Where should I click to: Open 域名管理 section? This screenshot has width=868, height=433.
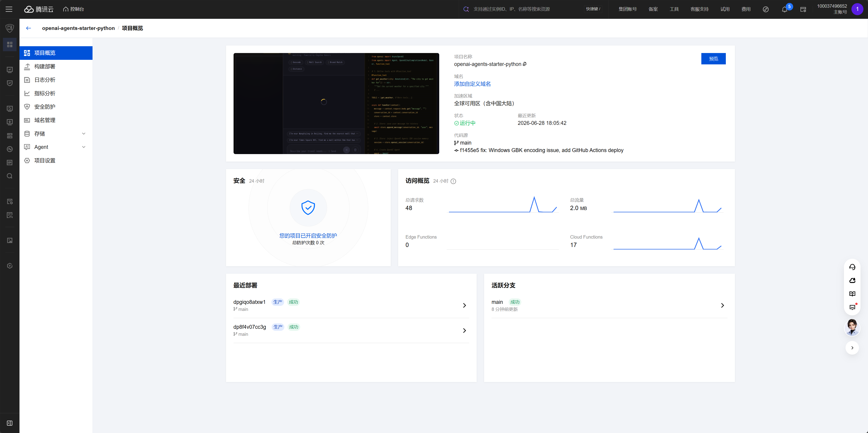(x=56, y=120)
